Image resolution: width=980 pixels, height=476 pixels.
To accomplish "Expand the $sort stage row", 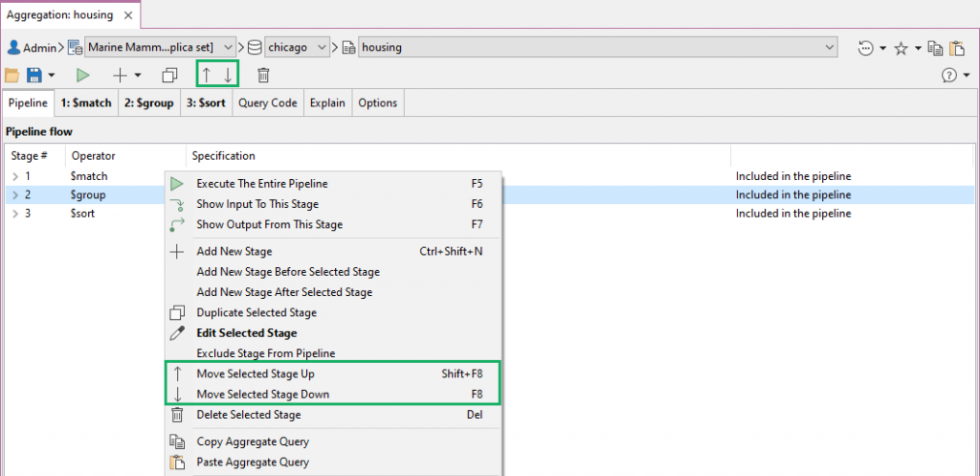I will coord(15,214).
